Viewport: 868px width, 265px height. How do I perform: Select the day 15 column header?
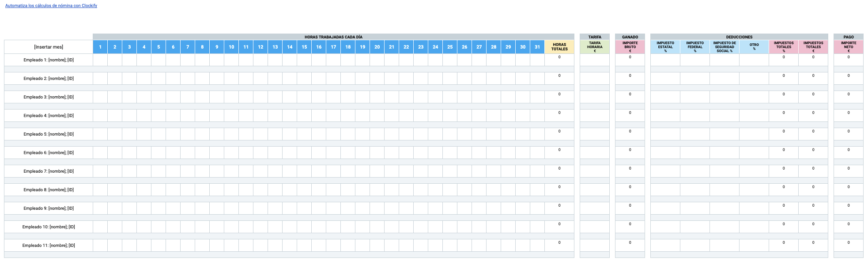point(304,47)
